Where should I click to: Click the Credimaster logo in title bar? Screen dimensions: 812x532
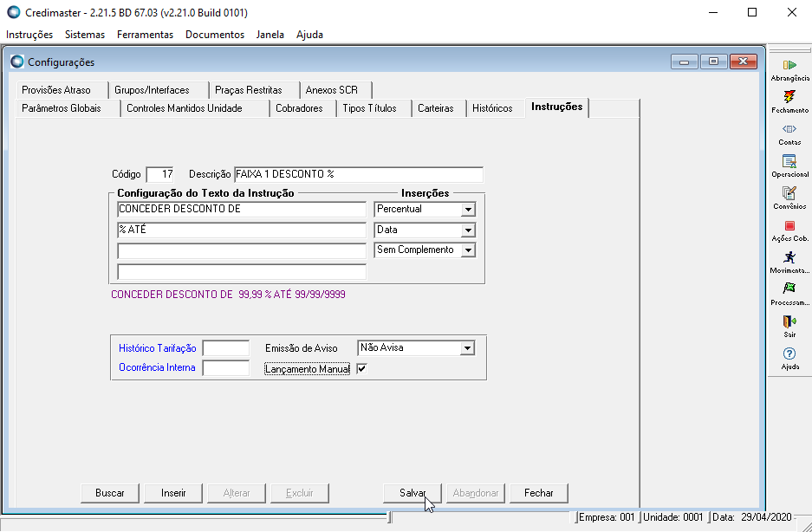point(13,12)
